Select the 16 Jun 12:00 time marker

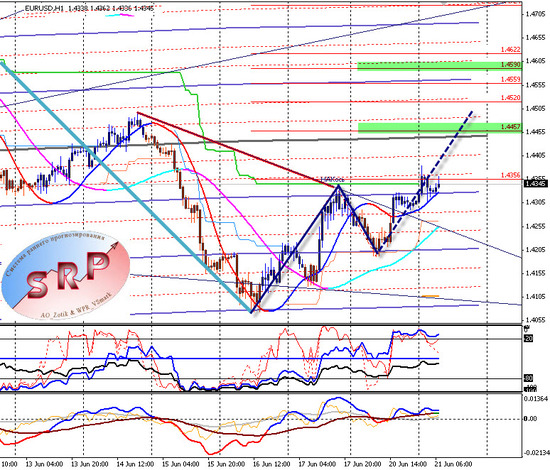[271, 464]
